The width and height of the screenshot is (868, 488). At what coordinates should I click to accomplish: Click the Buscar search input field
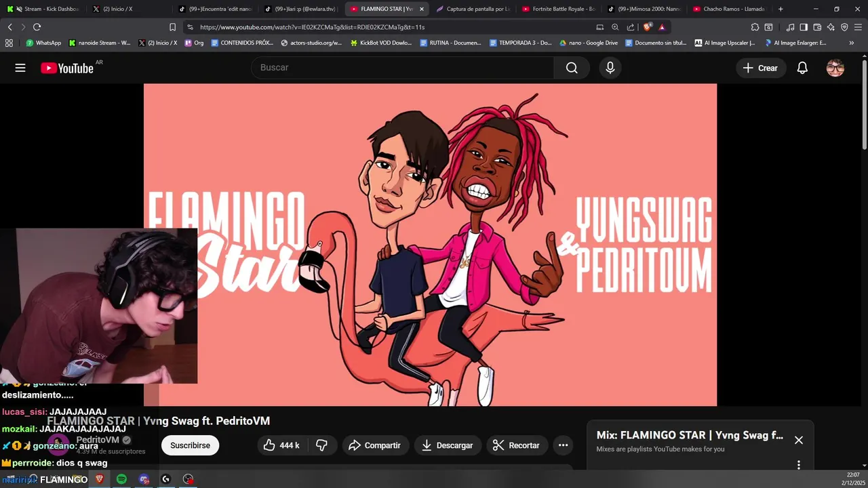(x=403, y=68)
